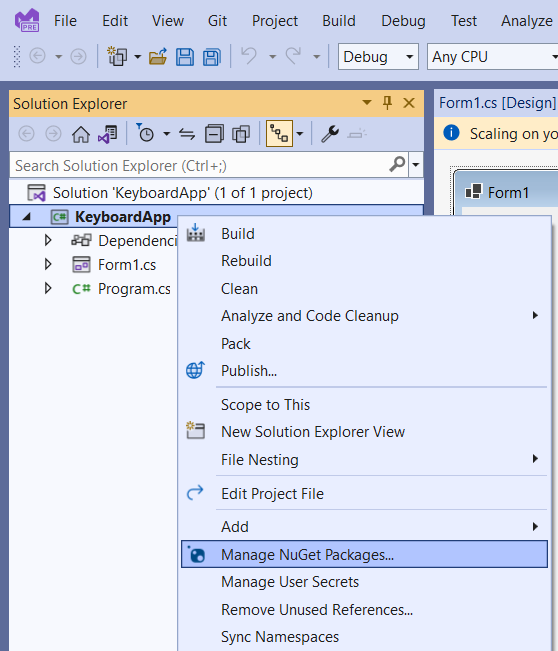Viewport: 558px width, 651px height.
Task: Switch to the Form1.cs [Design] tab
Action: coord(497,103)
